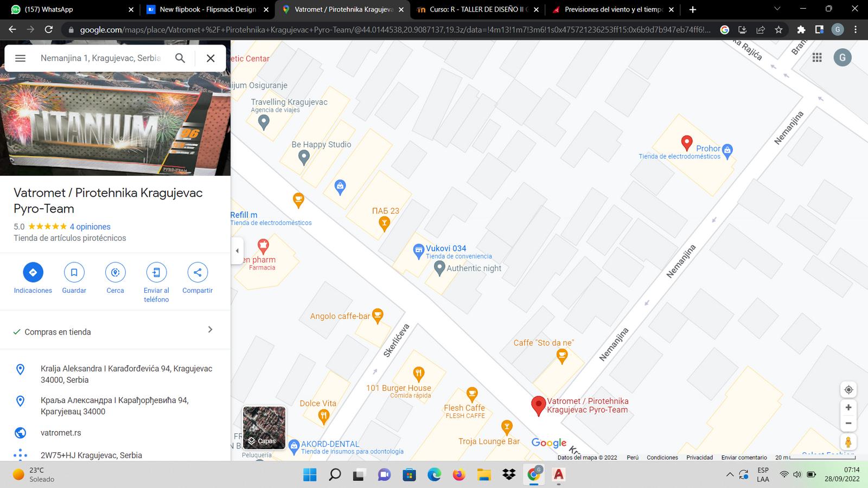The image size is (868, 488).
Task: Open the Capas layers thumbnail
Action: 264,428
